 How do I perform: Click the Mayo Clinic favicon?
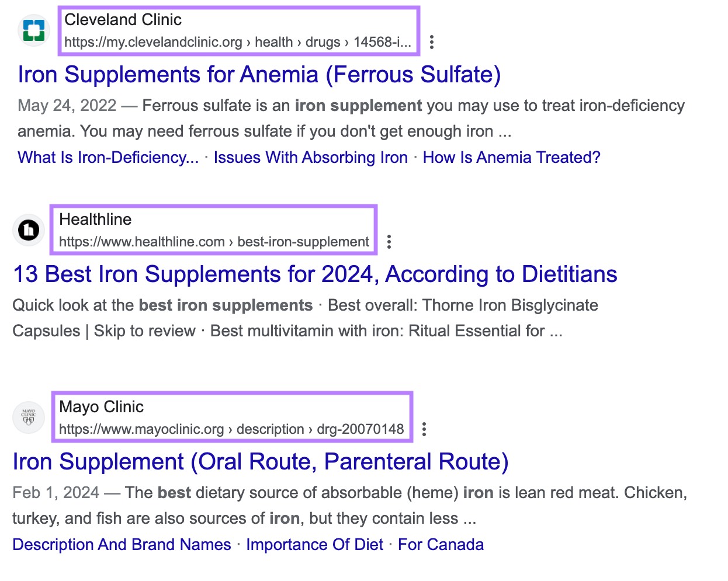tap(28, 417)
